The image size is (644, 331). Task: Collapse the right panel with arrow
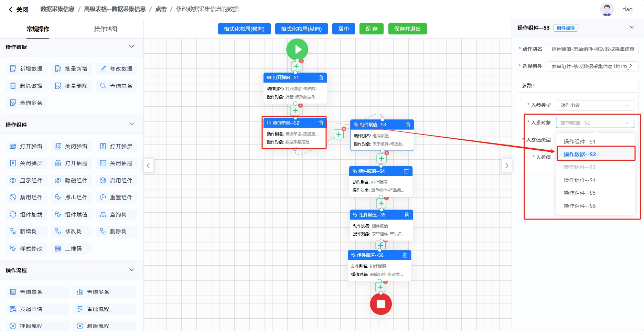[506, 165]
